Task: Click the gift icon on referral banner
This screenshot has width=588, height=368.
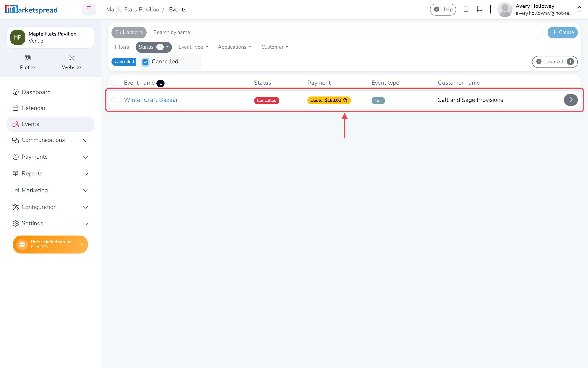Action: click(22, 244)
